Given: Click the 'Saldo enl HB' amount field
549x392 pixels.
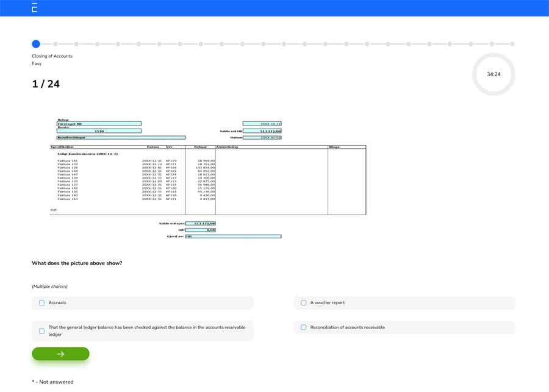Looking at the screenshot, I should (x=262, y=131).
